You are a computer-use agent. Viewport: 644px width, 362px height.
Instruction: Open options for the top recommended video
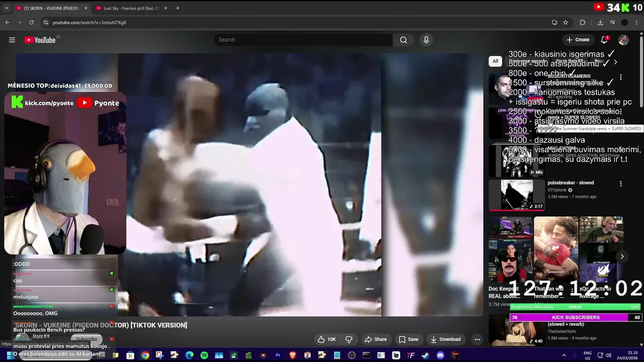621,77
